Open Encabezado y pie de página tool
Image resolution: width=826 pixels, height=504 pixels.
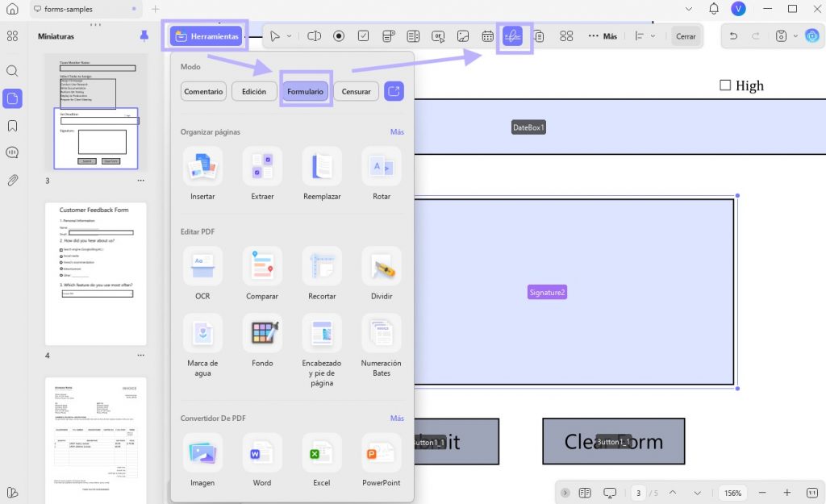[x=322, y=350]
